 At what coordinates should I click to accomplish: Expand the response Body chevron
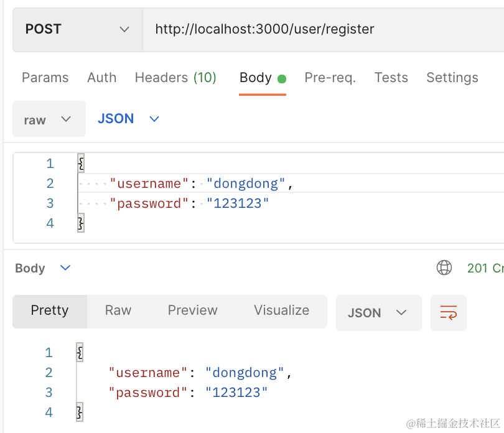[x=65, y=268]
